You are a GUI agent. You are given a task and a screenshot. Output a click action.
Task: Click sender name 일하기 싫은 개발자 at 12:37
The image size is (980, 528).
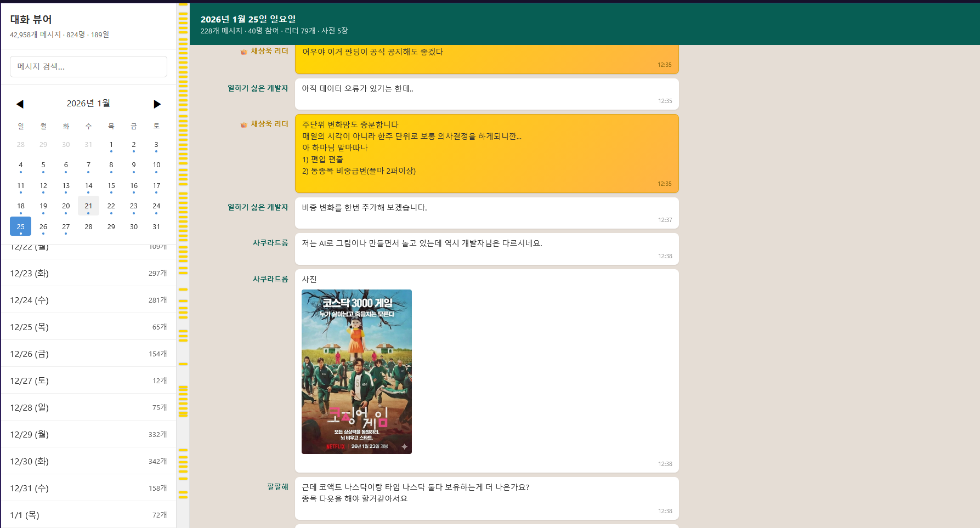pyautogui.click(x=258, y=207)
